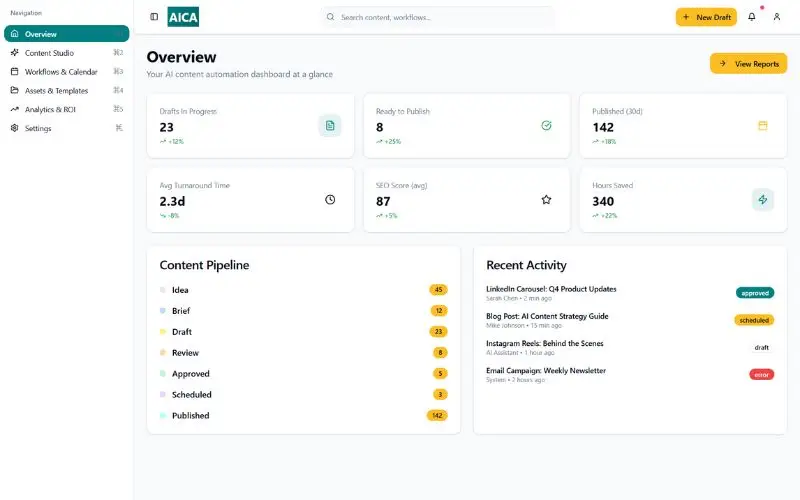This screenshot has height=500, width=800.
Task: Click the orange dot beside Review stage
Action: click(x=163, y=353)
